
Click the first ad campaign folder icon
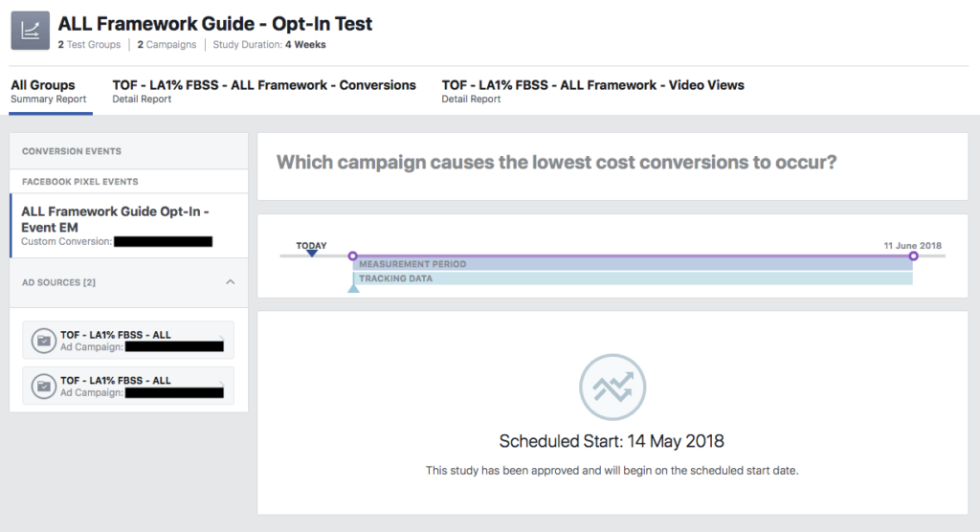(x=42, y=340)
